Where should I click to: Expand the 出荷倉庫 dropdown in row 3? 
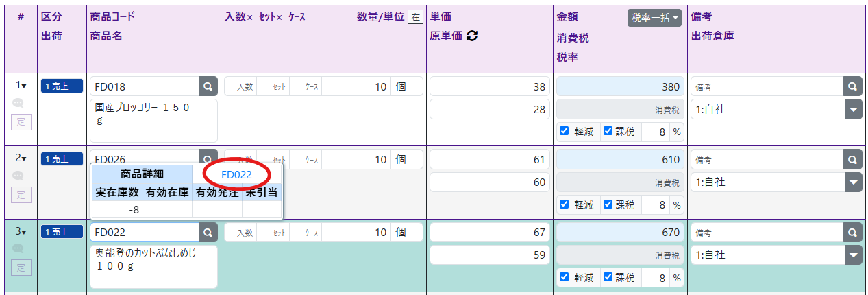point(852,255)
